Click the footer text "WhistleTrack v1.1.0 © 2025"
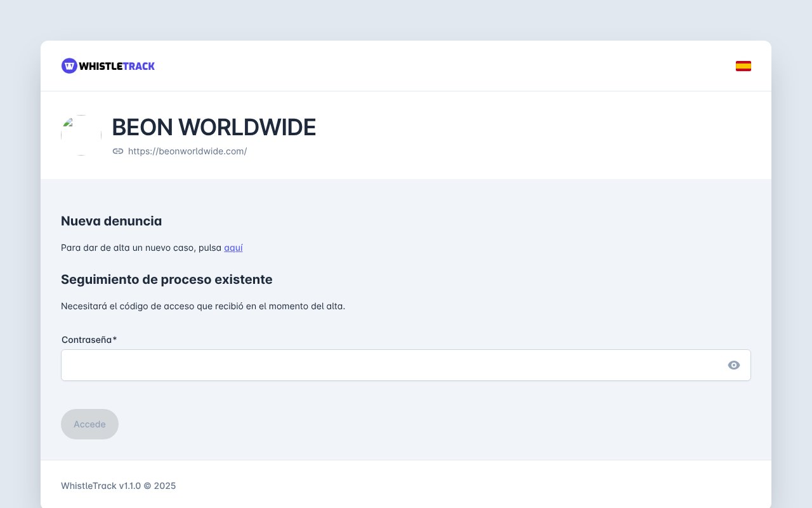The height and width of the screenshot is (508, 812). pyautogui.click(x=118, y=486)
